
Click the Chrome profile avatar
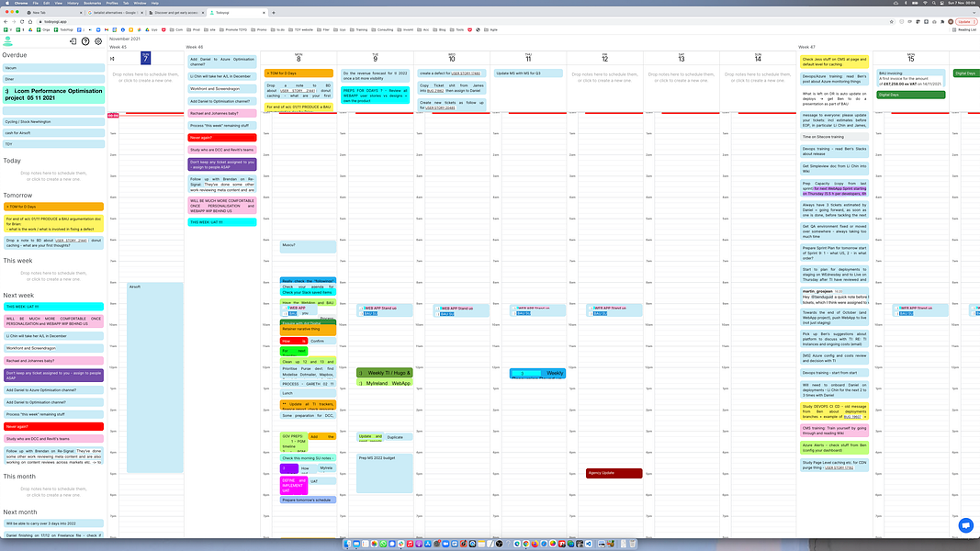952,21
